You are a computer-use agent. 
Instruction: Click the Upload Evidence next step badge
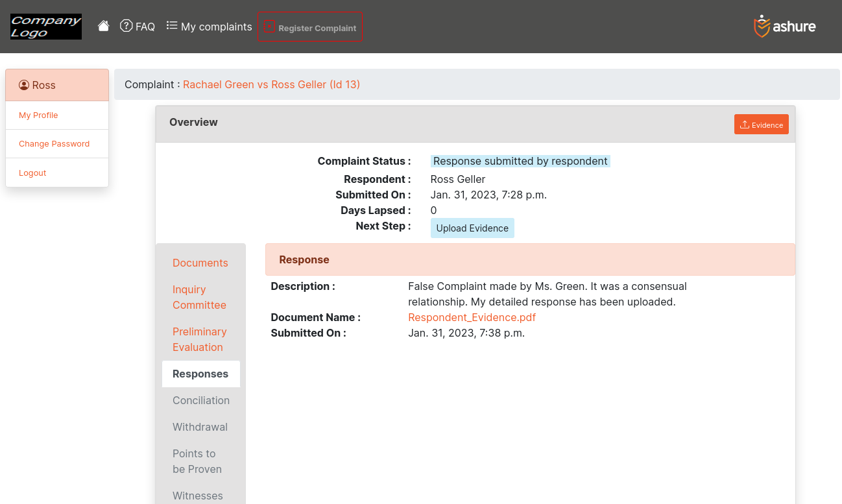(x=472, y=228)
